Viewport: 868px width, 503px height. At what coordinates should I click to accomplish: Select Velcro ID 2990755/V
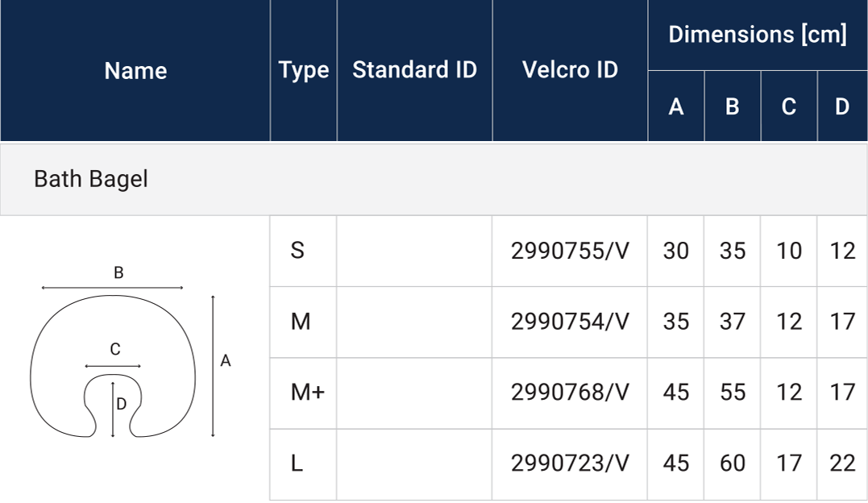[x=570, y=251]
